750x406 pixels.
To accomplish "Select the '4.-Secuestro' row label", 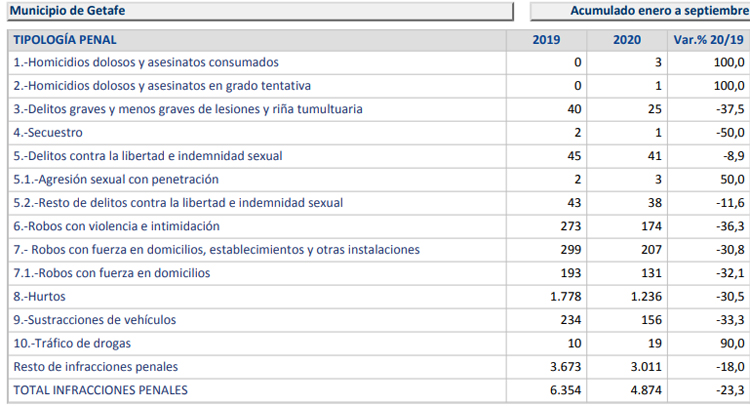I will [48, 132].
